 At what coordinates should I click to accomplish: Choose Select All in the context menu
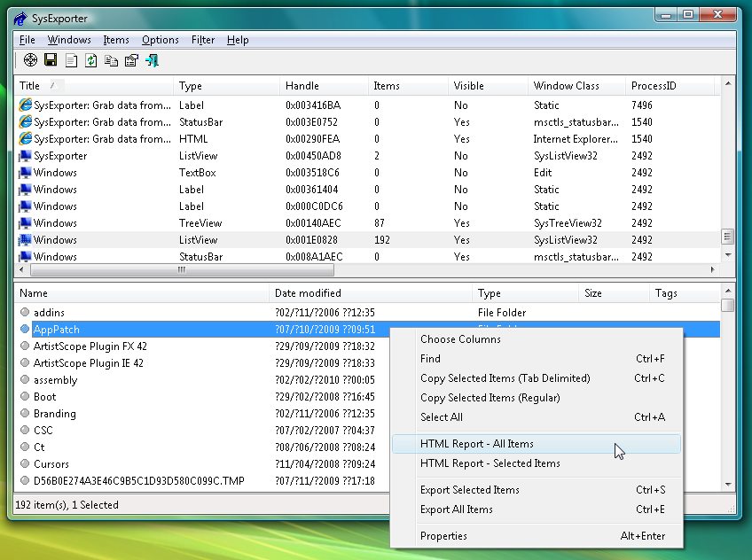click(x=537, y=417)
